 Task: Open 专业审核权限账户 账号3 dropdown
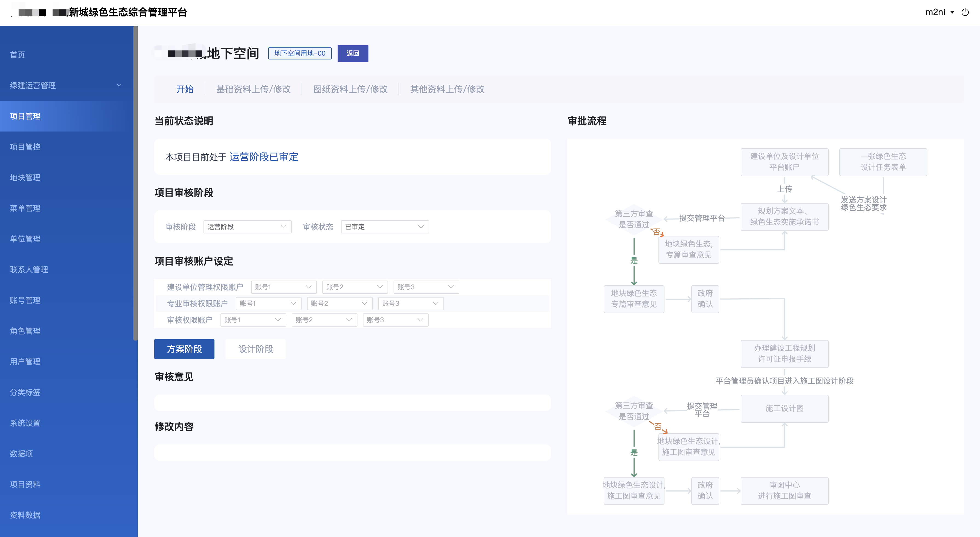pyautogui.click(x=411, y=303)
